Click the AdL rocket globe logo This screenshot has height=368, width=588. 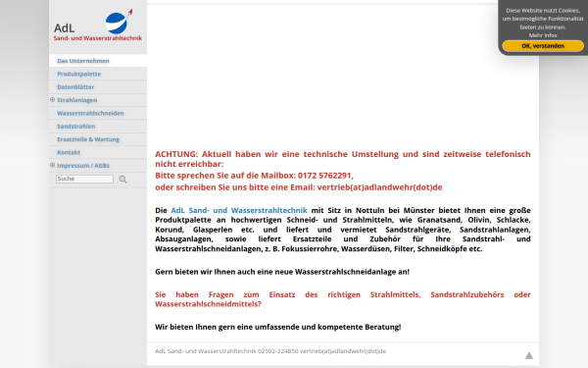119,21
